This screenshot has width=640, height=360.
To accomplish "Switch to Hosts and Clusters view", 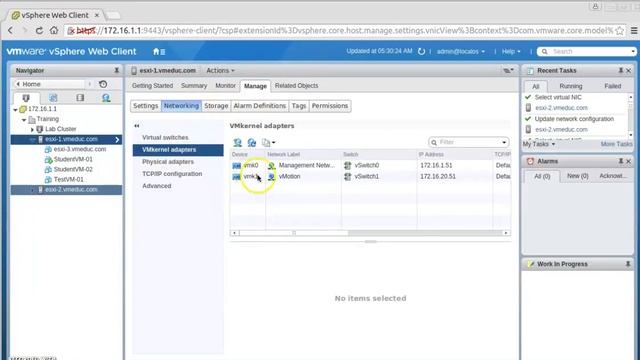I will click(x=26, y=98).
